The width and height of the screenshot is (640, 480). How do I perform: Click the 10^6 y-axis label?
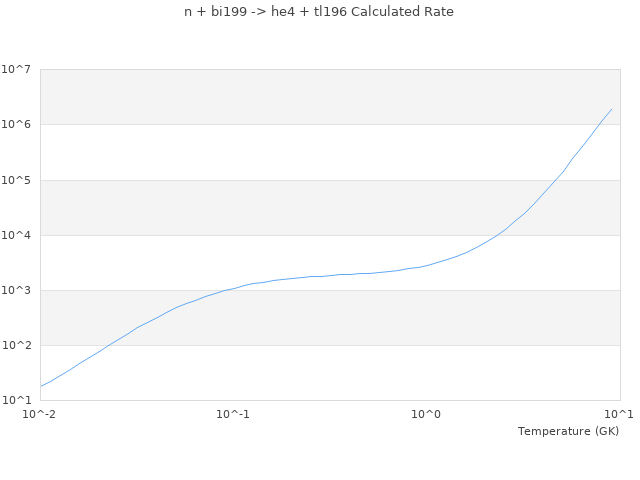[16, 124]
